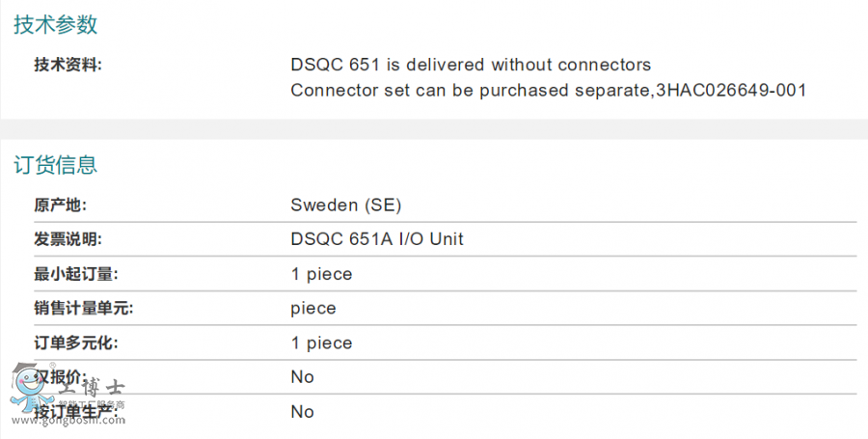868x439 pixels.
Task: Click the 技术参数 section heading
Action: coord(55,26)
